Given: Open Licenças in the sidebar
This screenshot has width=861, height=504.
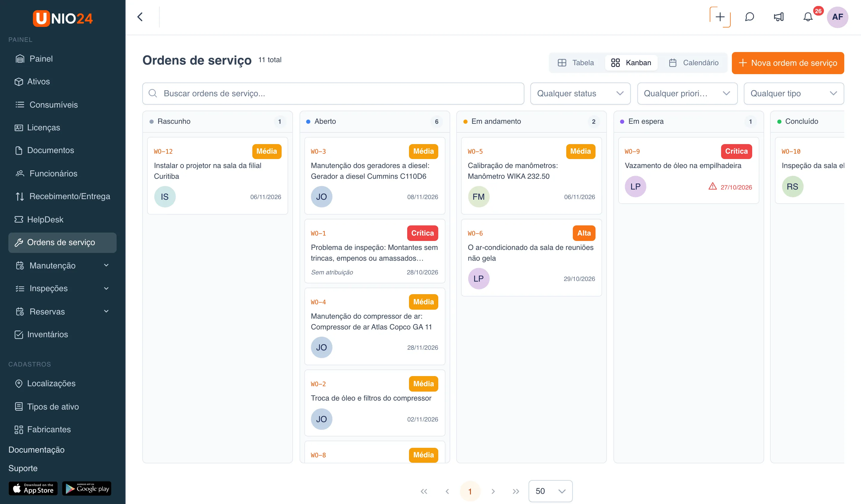Looking at the screenshot, I should pos(62,127).
